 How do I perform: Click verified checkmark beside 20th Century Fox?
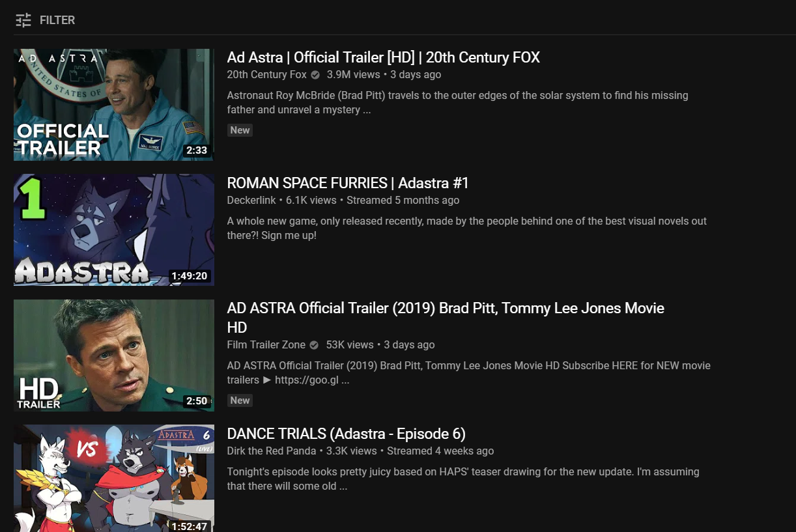tap(315, 75)
